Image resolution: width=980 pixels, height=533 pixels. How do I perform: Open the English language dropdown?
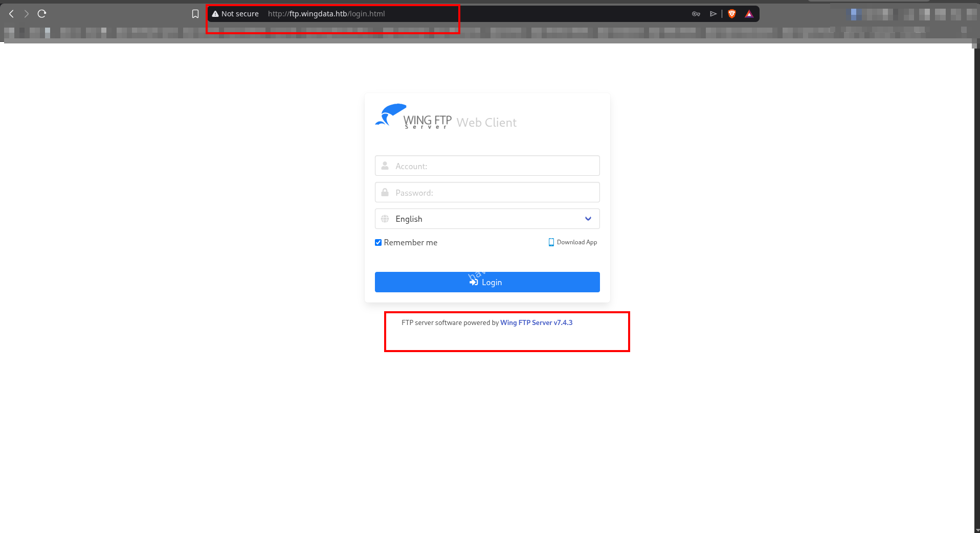coord(487,219)
